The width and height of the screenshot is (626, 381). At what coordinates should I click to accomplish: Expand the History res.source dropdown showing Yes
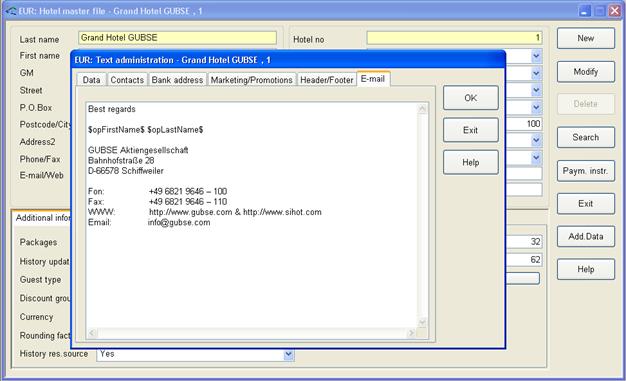tap(288, 354)
